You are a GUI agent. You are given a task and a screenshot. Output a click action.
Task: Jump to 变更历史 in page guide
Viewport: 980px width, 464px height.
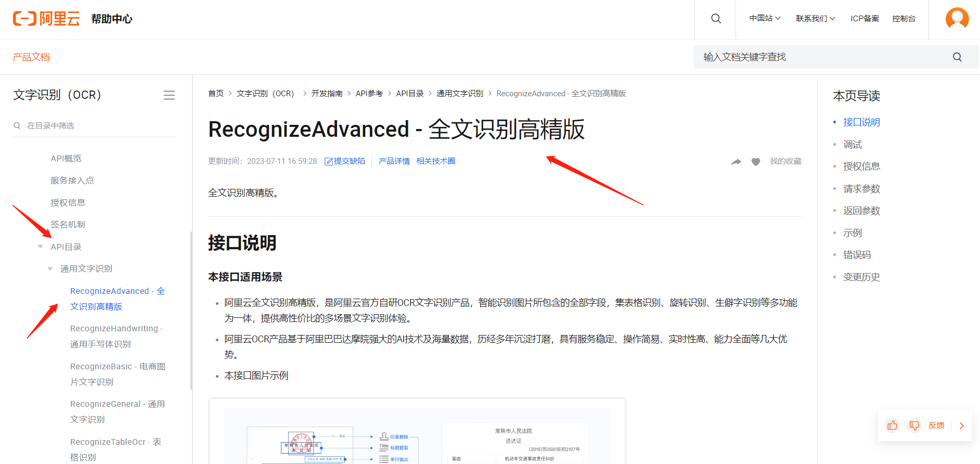point(861,277)
